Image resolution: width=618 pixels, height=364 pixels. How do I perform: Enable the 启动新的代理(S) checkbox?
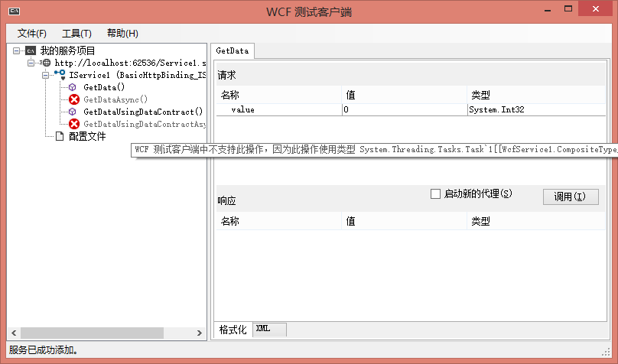point(435,193)
